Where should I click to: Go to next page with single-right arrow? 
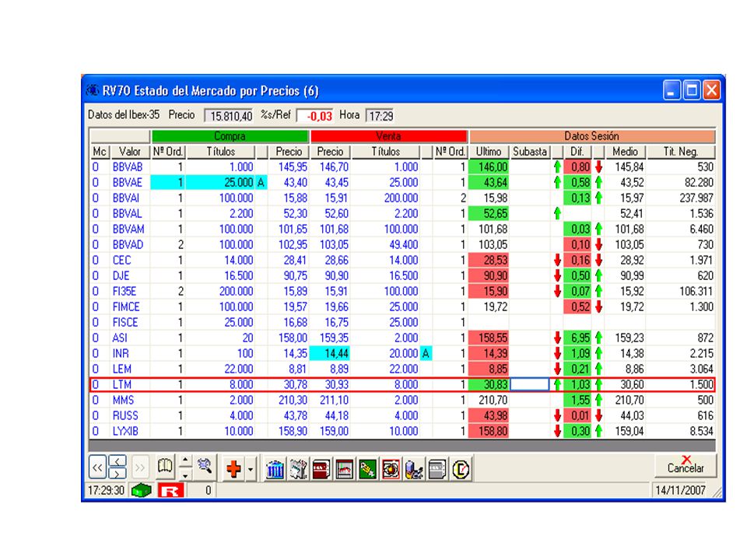click(117, 474)
